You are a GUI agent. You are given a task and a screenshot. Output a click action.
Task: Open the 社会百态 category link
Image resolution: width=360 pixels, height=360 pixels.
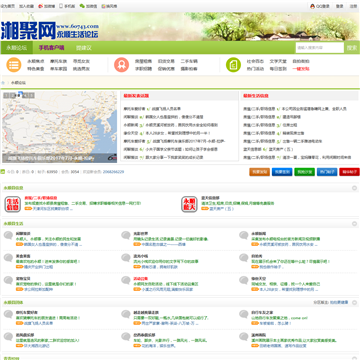coord(255,61)
